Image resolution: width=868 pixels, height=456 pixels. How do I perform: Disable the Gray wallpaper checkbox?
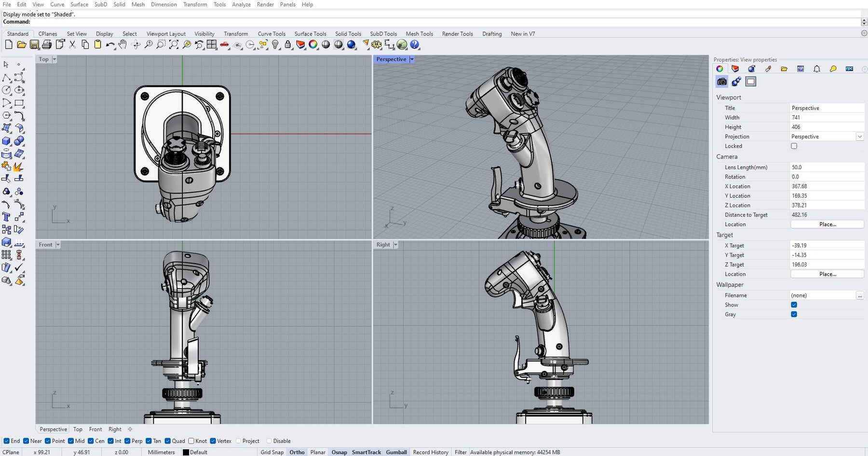pos(795,314)
